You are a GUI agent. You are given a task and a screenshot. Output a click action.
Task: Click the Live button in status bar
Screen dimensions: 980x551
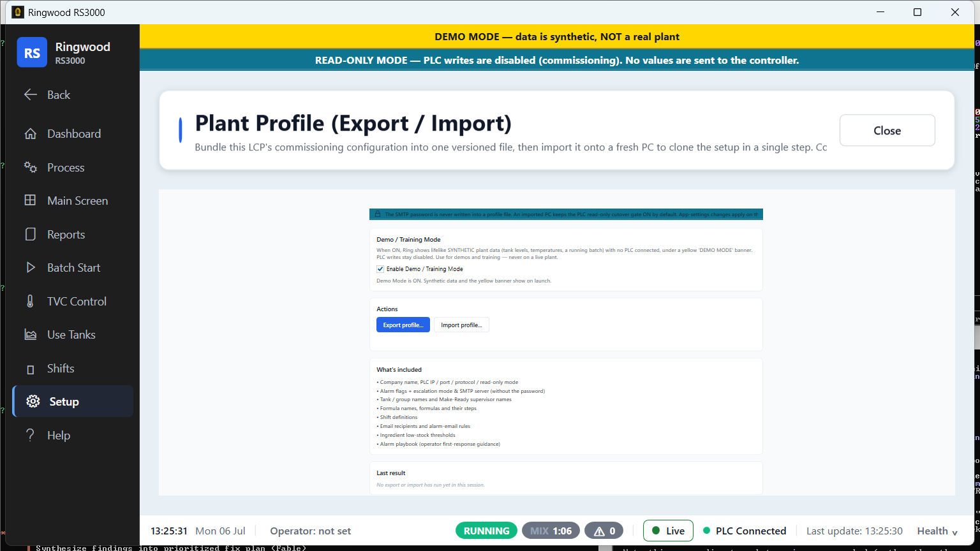(668, 531)
